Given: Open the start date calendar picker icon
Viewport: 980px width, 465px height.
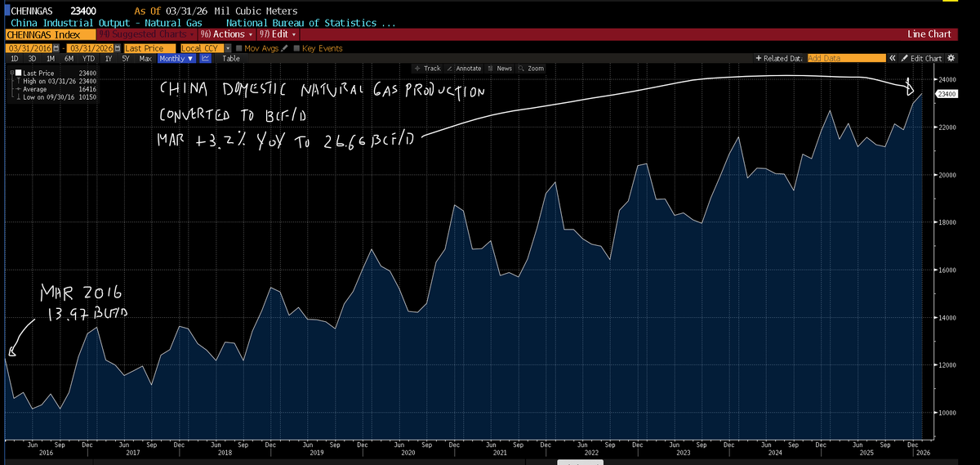Looking at the screenshot, I should coord(56,48).
